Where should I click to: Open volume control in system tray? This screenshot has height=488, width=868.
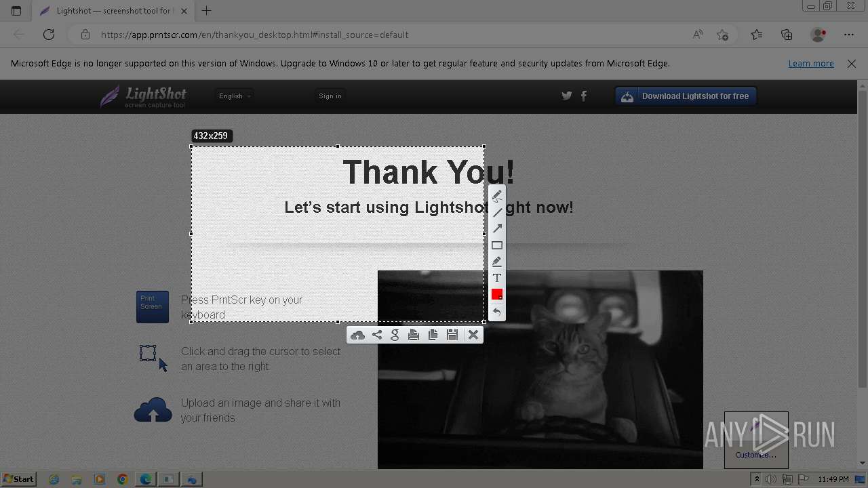771,479
